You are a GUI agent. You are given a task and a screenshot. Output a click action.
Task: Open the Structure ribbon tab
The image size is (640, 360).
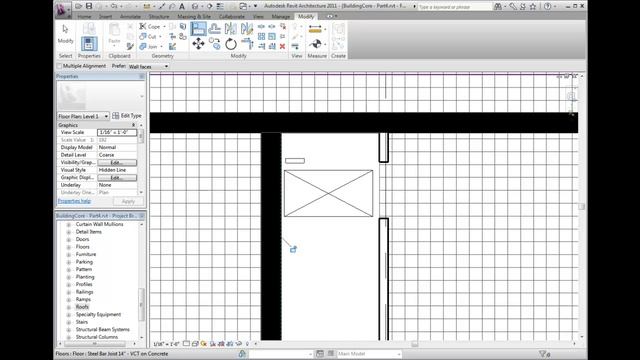click(x=159, y=16)
